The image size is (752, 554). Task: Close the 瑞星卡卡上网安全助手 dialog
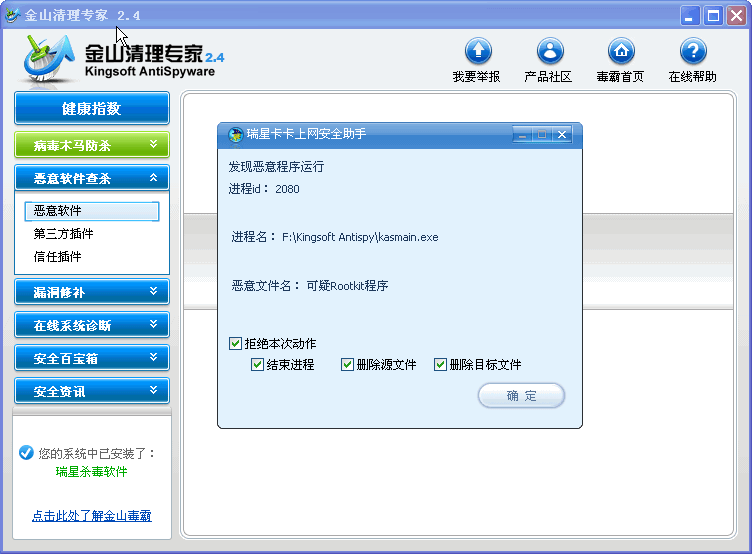[562, 135]
